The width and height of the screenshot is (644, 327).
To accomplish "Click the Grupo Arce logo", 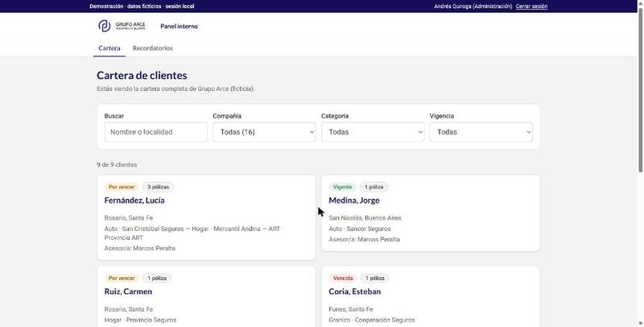I will click(122, 26).
